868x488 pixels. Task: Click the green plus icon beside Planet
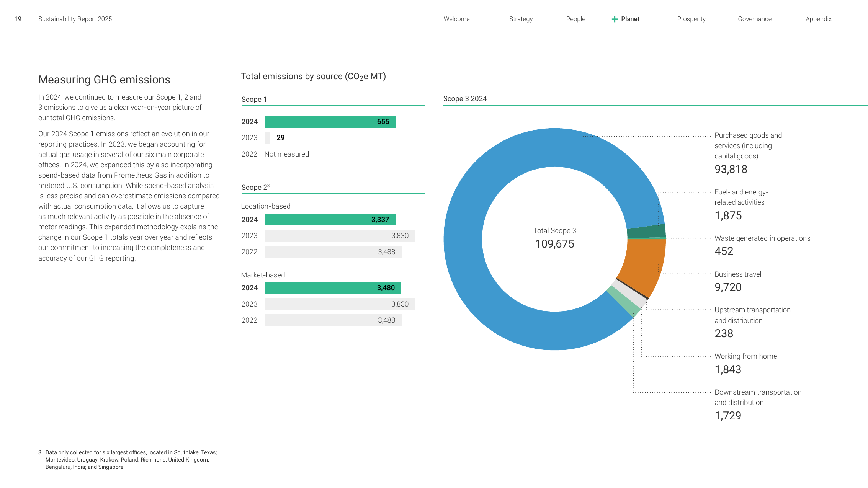(x=615, y=19)
